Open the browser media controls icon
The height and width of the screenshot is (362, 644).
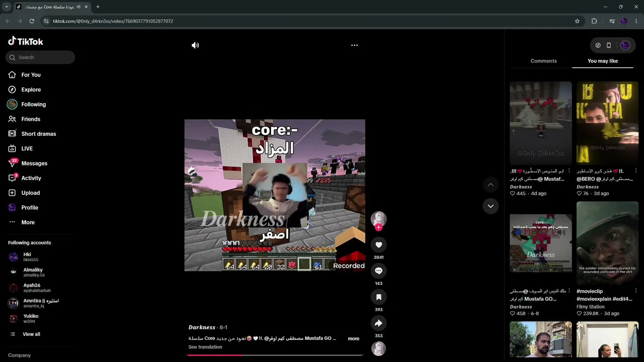point(612,21)
